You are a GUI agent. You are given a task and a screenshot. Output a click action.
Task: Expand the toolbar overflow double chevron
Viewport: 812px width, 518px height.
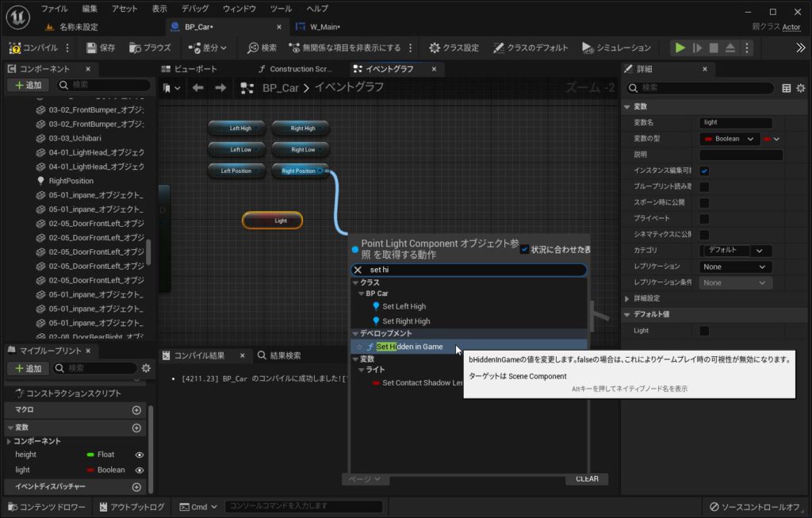pyautogui.click(x=801, y=48)
